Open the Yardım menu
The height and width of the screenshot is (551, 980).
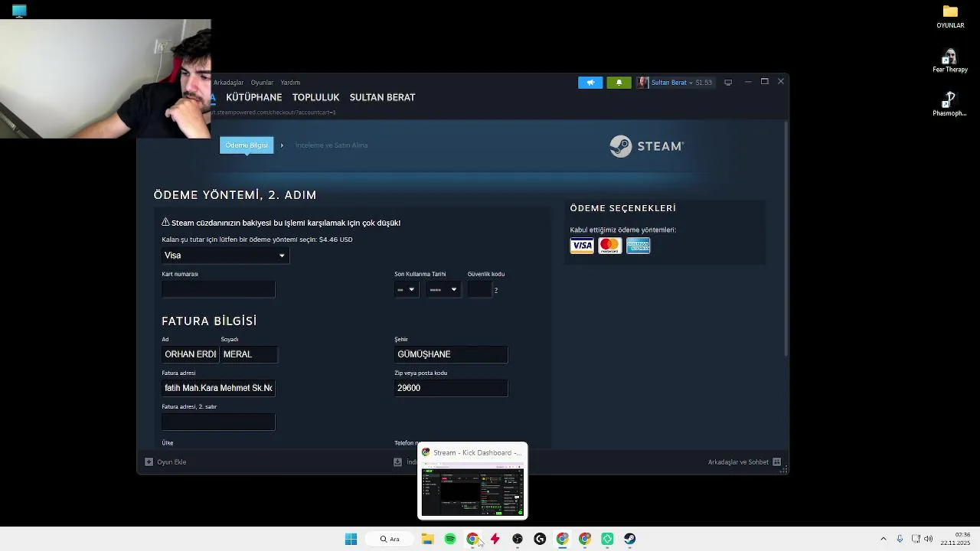pyautogui.click(x=290, y=83)
